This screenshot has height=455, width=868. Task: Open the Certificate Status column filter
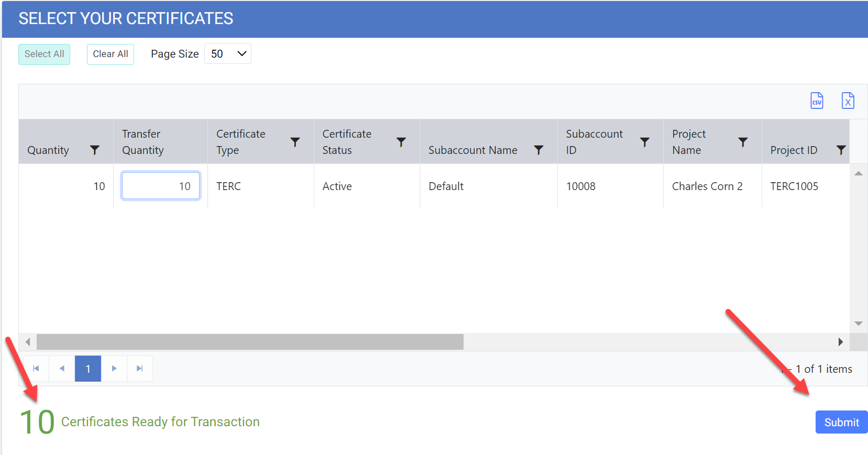401,142
